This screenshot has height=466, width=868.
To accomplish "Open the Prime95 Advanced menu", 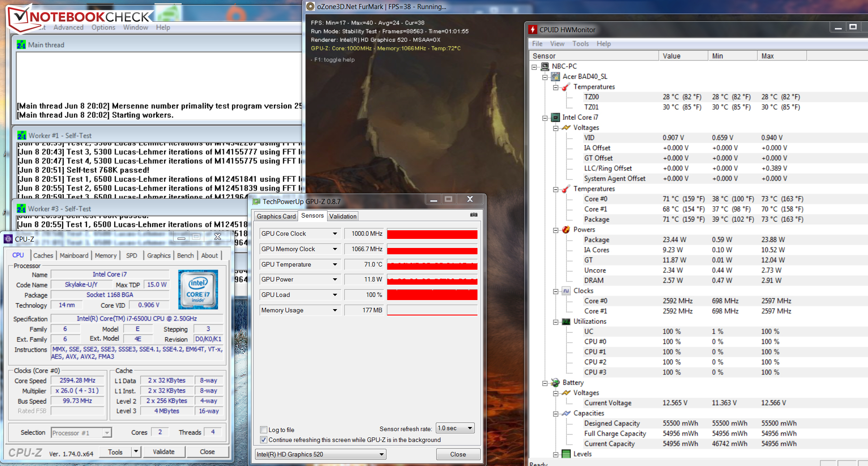I will click(68, 27).
